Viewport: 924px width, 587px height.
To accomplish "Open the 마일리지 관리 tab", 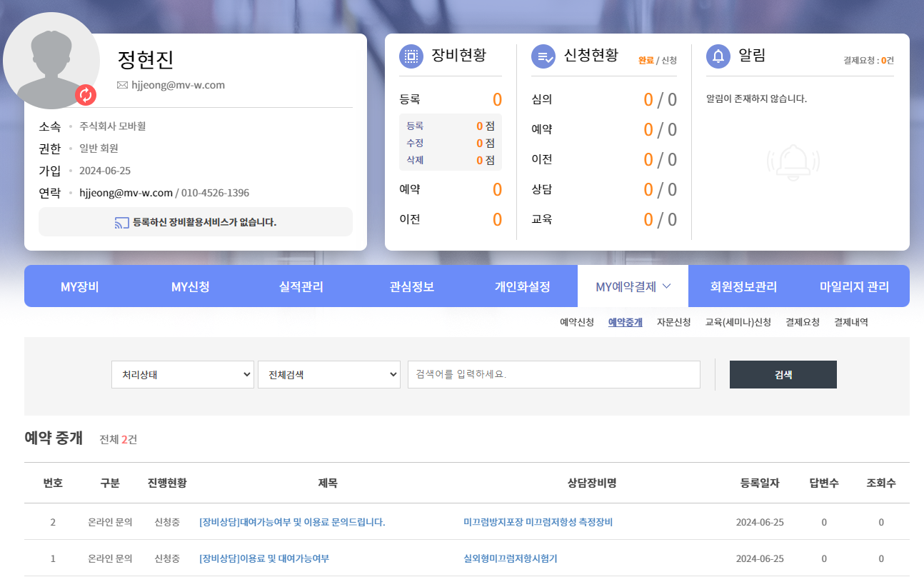I will coord(854,287).
